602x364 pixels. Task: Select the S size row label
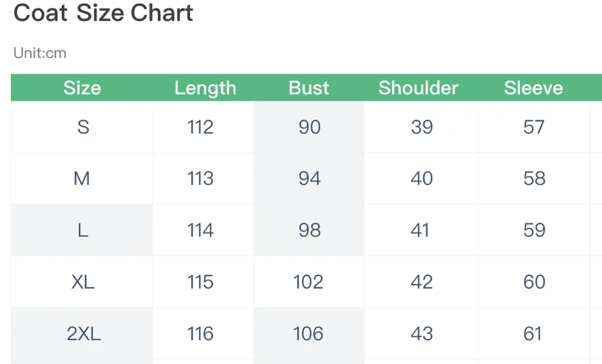83,127
